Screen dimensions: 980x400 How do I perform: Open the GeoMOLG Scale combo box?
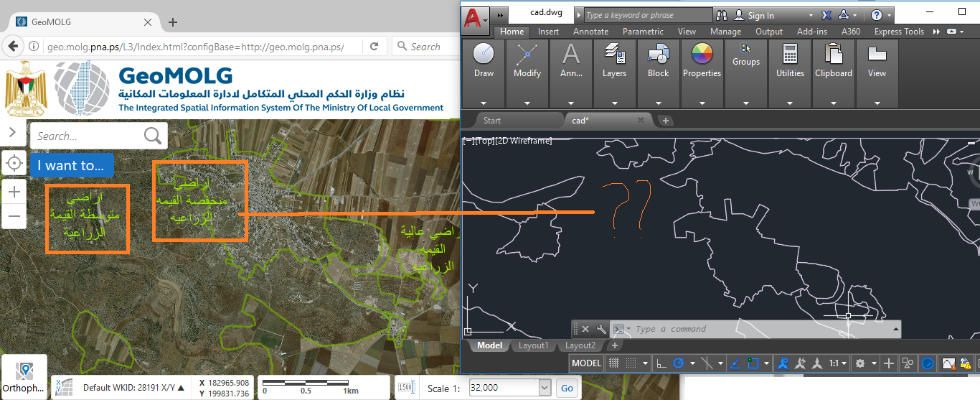pyautogui.click(x=509, y=388)
